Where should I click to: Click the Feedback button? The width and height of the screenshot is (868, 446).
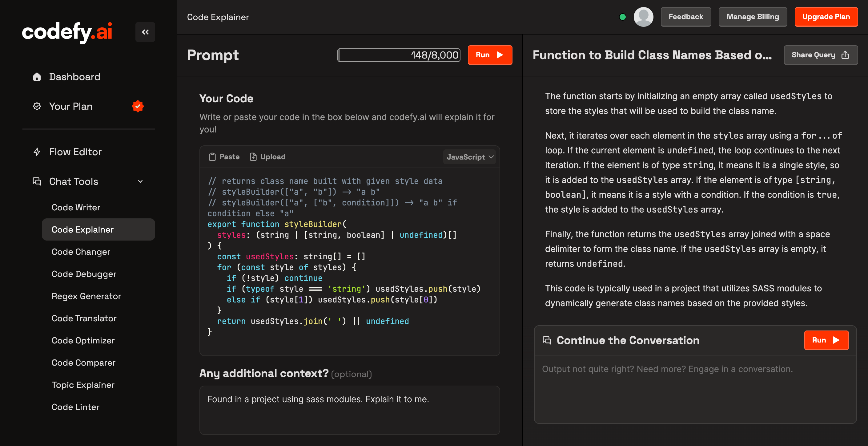(x=686, y=17)
